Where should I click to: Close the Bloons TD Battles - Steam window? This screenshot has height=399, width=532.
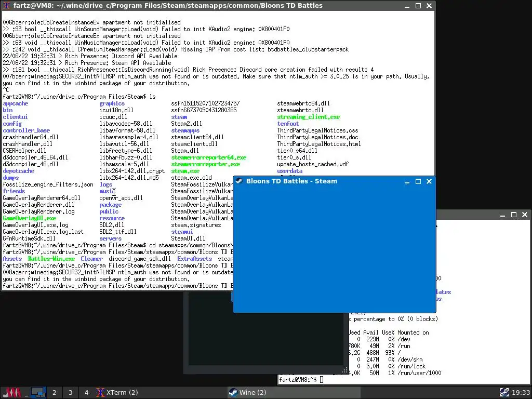point(429,181)
